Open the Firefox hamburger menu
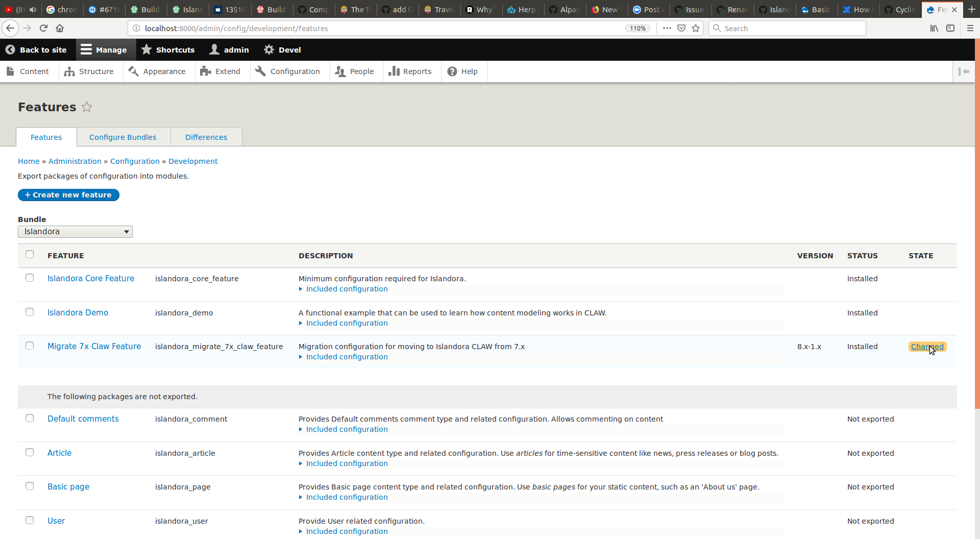This screenshot has height=539, width=980. (x=970, y=28)
